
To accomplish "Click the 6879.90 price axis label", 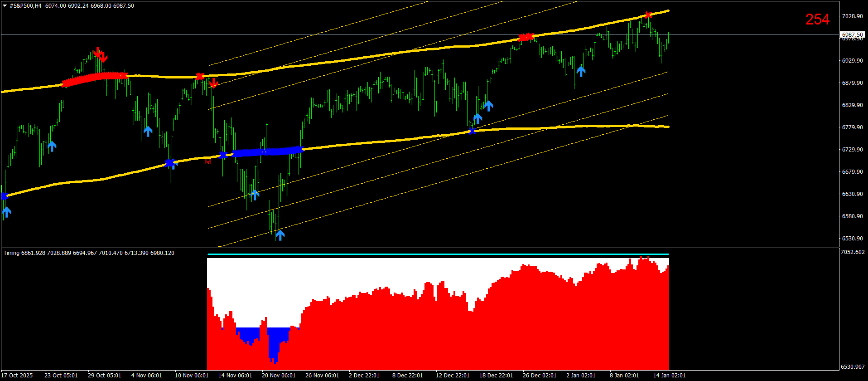I will tap(852, 83).
